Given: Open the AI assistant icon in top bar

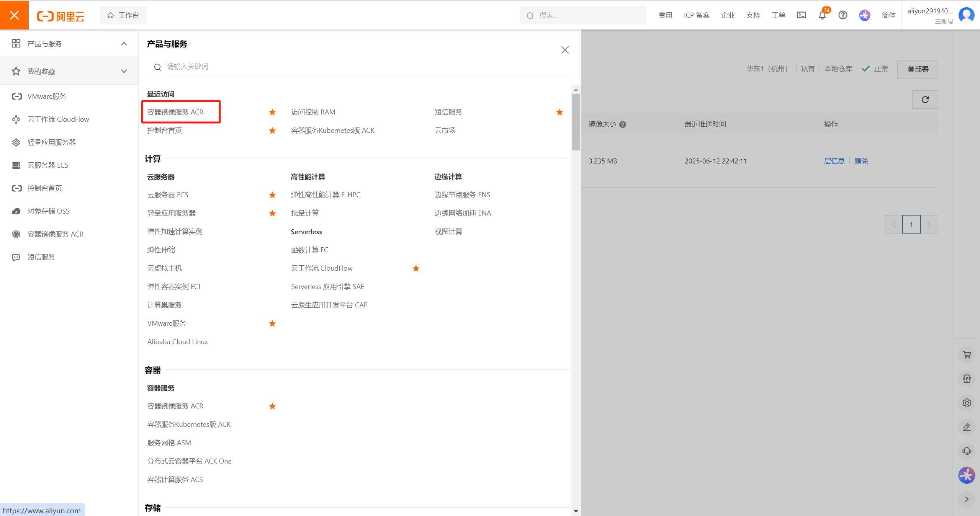Looking at the screenshot, I should [x=864, y=15].
